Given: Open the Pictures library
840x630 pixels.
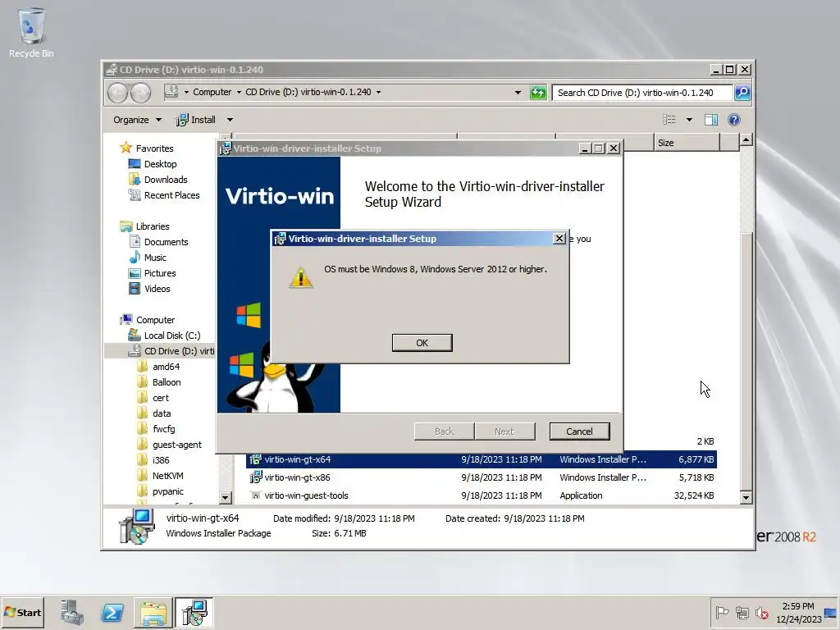Looking at the screenshot, I should [160, 272].
